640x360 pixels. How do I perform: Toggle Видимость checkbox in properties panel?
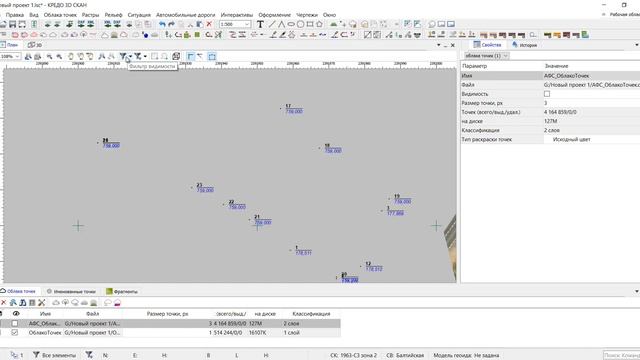547,94
